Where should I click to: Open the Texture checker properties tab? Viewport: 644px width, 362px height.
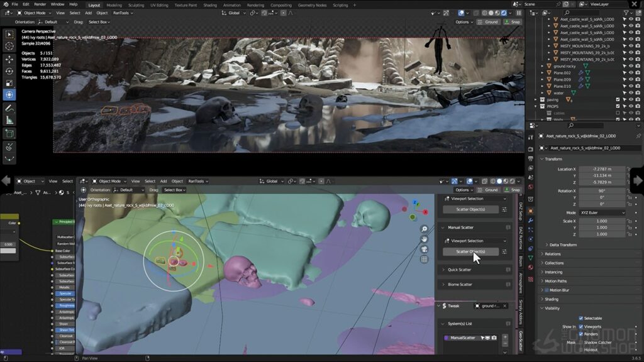(x=531, y=279)
